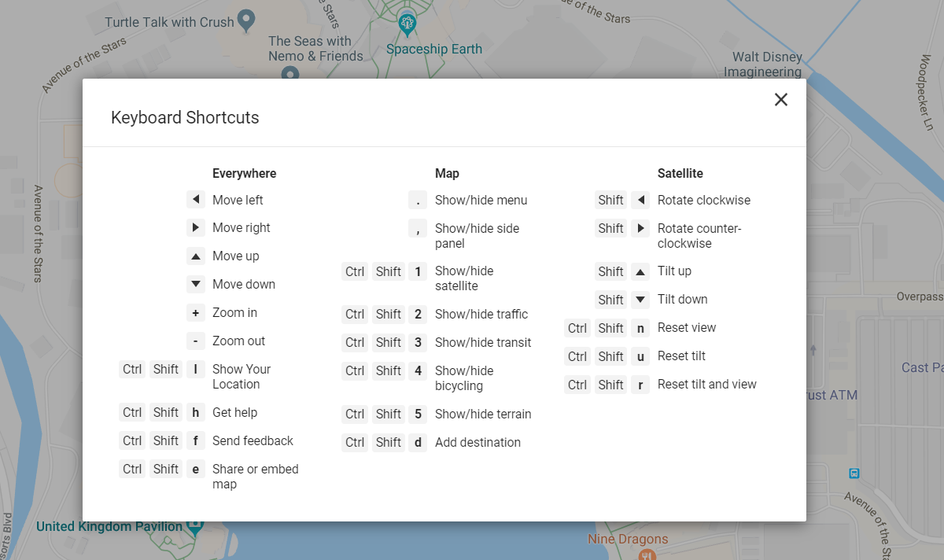Click the 'Reset tilt and view' label
Viewport: 944px width, 560px height.
tap(707, 385)
